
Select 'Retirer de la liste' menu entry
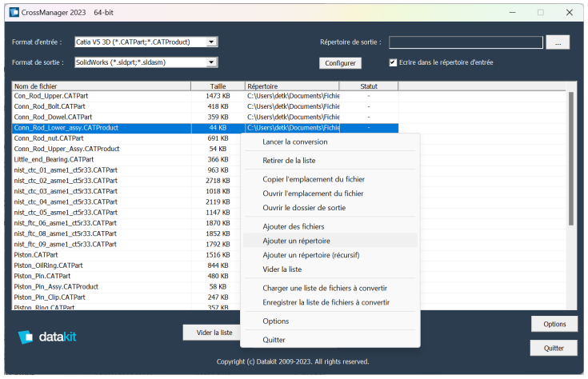330,161
